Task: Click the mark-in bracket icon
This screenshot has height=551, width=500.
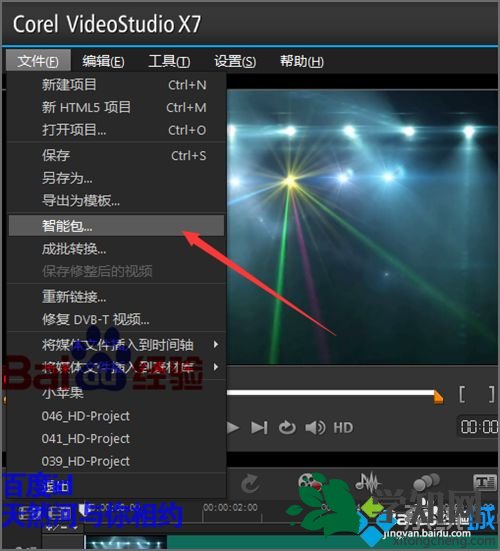Action: pyautogui.click(x=462, y=394)
